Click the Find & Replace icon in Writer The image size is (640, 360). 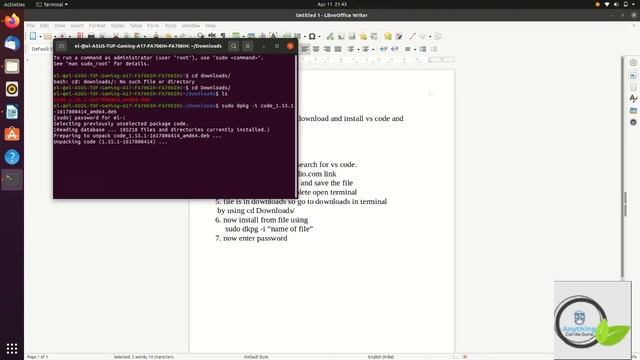[x=200, y=36]
